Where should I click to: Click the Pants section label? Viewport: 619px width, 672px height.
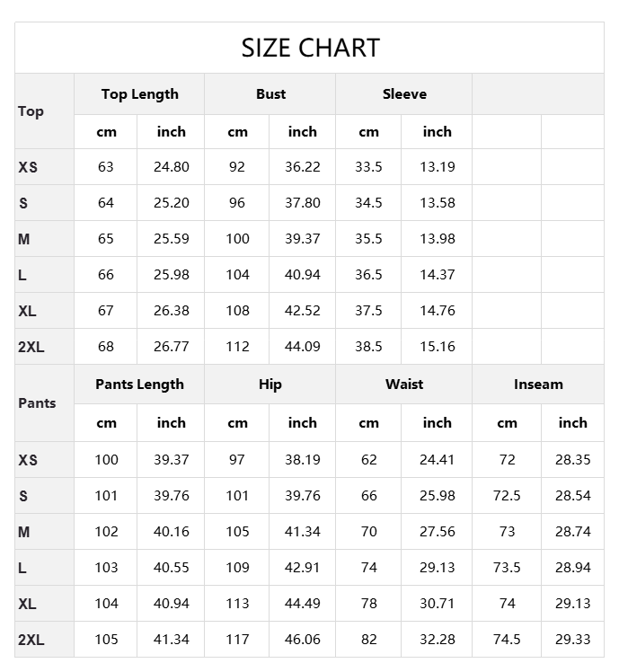[x=37, y=403]
